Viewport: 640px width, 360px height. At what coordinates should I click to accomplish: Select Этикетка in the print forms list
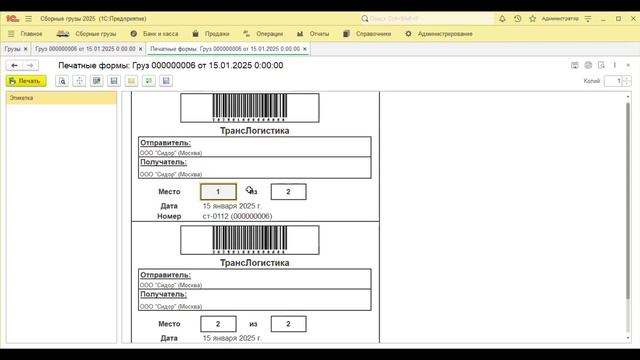62,98
